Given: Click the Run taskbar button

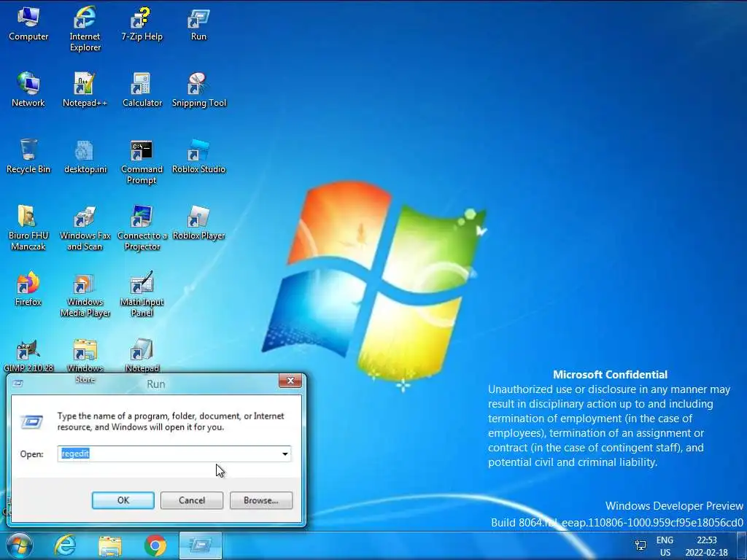Looking at the screenshot, I should coord(201,545).
